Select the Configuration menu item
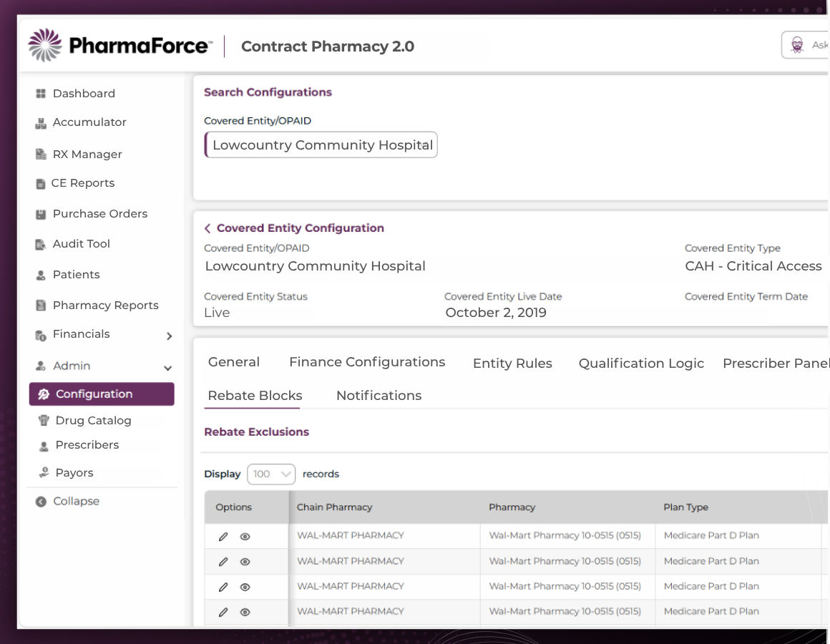Image resolution: width=830 pixels, height=644 pixels. point(102,394)
